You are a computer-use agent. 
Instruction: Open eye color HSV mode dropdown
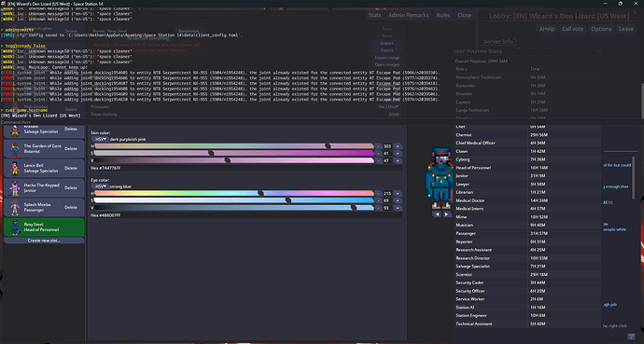click(x=100, y=186)
